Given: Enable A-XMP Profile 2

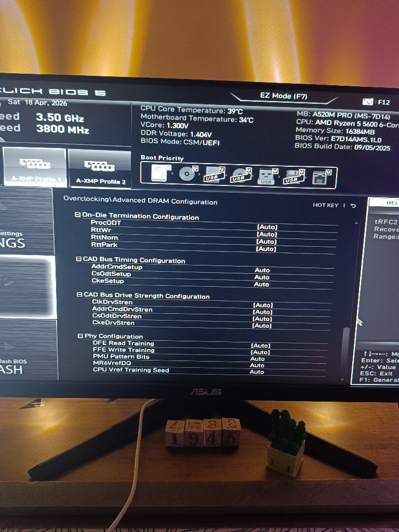Looking at the screenshot, I should click(x=100, y=169).
